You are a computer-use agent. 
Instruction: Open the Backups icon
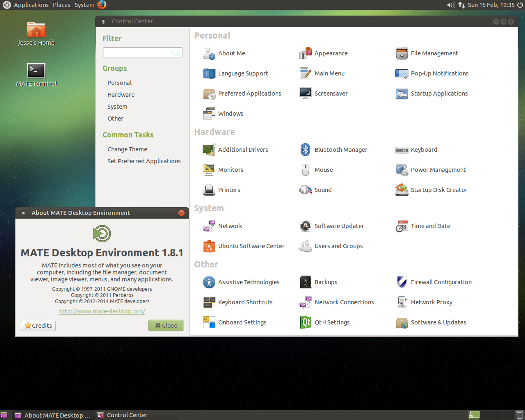pos(306,282)
